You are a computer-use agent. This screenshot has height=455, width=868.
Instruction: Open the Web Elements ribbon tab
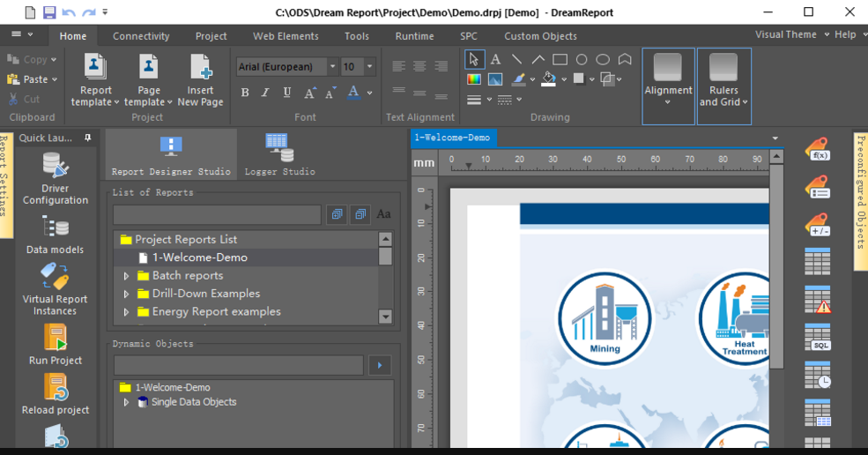pos(286,36)
